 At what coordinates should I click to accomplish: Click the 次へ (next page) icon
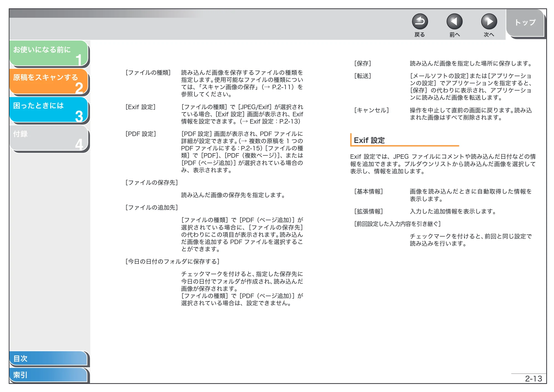point(489,22)
